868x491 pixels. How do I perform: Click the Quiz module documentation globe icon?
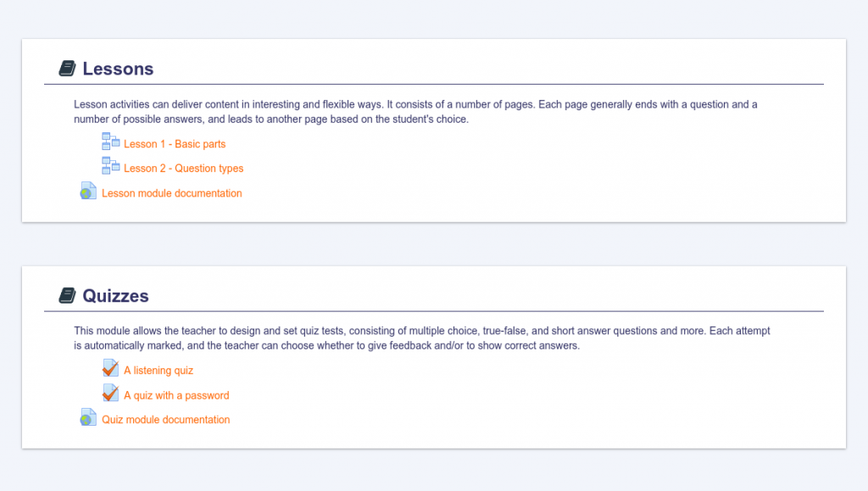coord(88,418)
